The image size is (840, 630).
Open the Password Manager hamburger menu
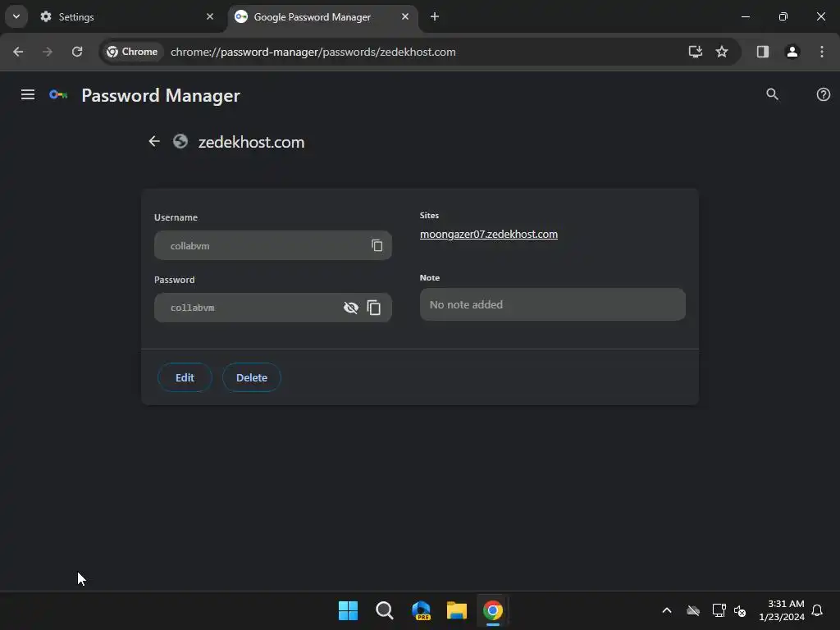(x=27, y=95)
